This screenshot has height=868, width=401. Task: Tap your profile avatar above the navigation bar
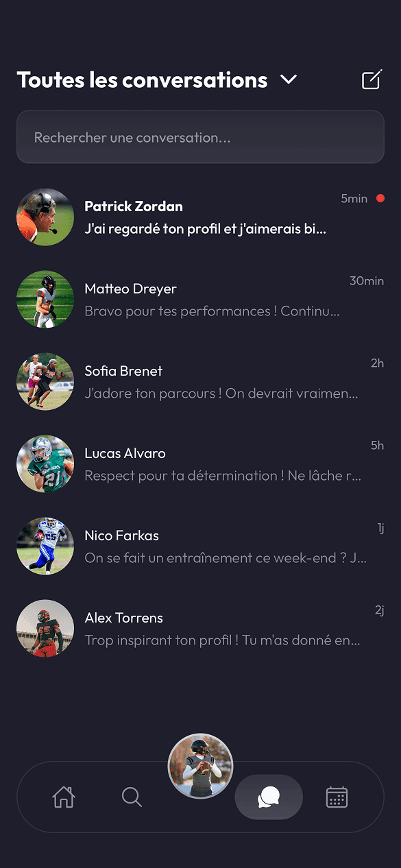[200, 765]
